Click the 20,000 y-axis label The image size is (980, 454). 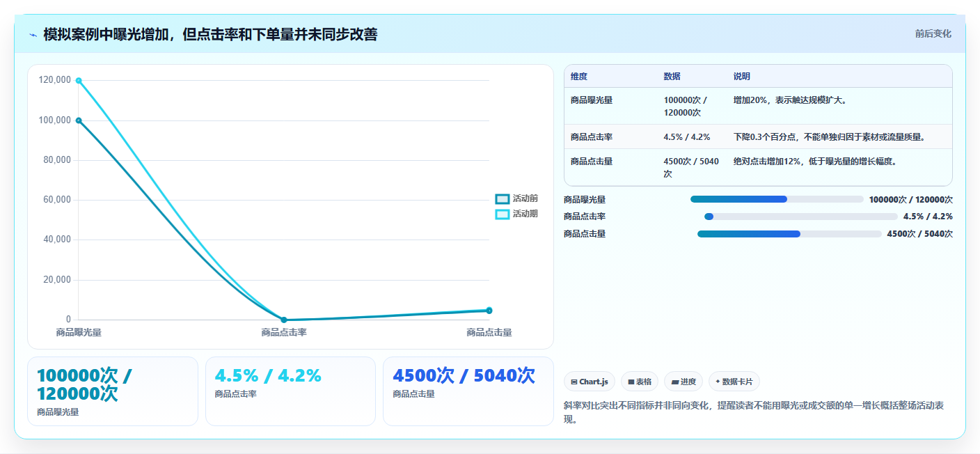click(x=58, y=280)
